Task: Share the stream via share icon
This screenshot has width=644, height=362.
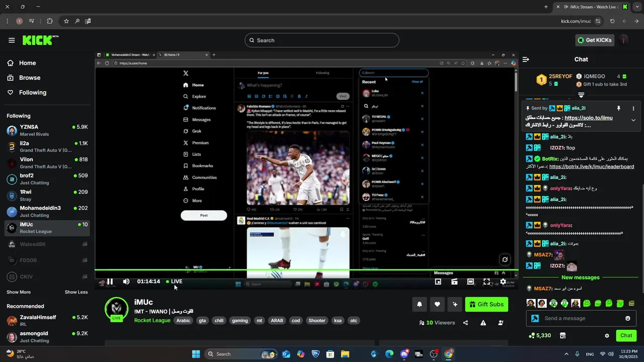Action: coord(465,323)
